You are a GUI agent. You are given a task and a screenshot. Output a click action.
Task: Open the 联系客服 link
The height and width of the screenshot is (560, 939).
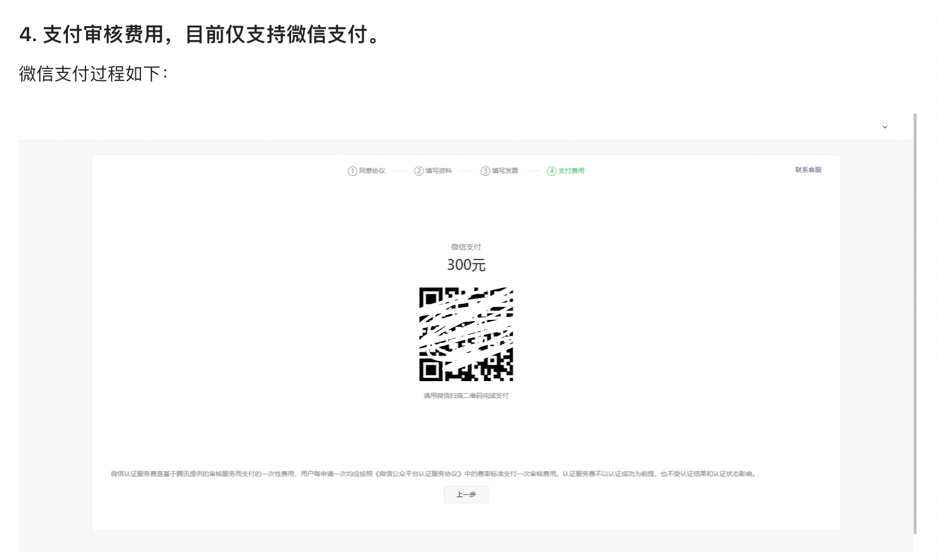click(x=808, y=170)
